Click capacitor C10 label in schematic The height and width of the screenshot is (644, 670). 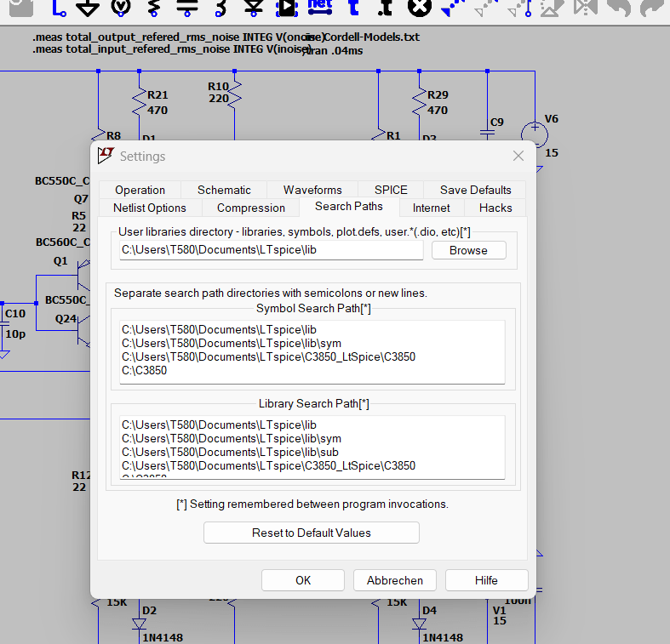[x=15, y=313]
